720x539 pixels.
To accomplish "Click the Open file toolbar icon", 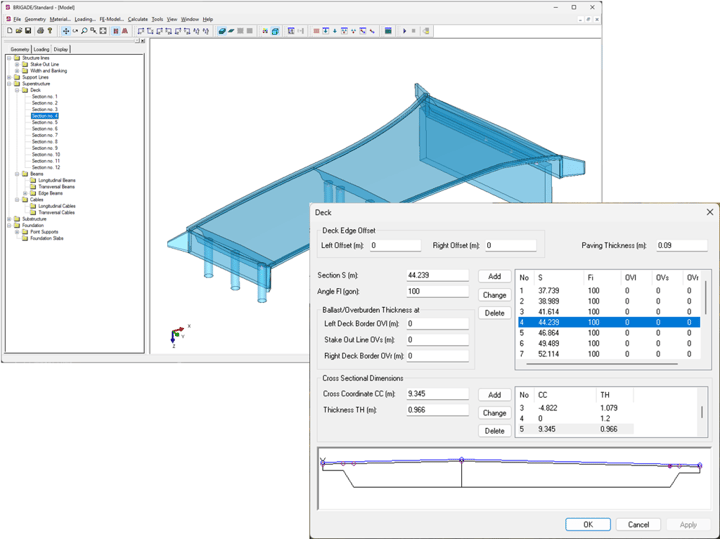I will pyautogui.click(x=18, y=31).
